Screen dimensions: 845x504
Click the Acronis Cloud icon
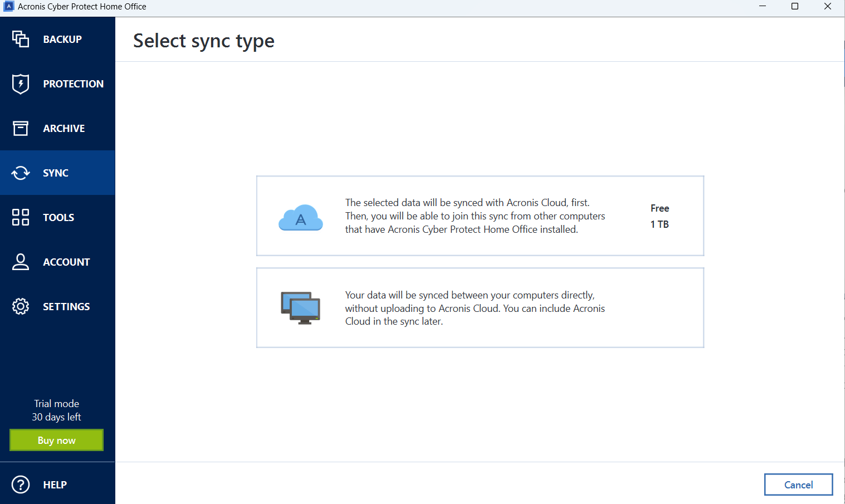pos(301,218)
